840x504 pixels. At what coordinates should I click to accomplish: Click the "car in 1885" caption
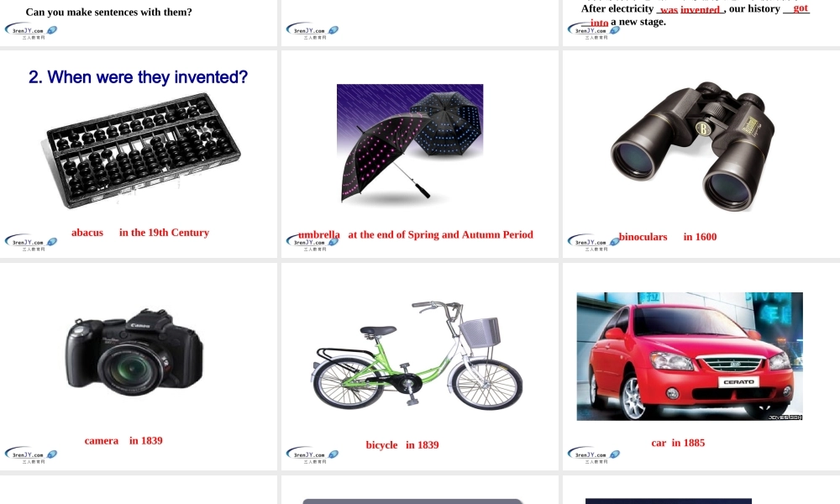[x=678, y=443]
